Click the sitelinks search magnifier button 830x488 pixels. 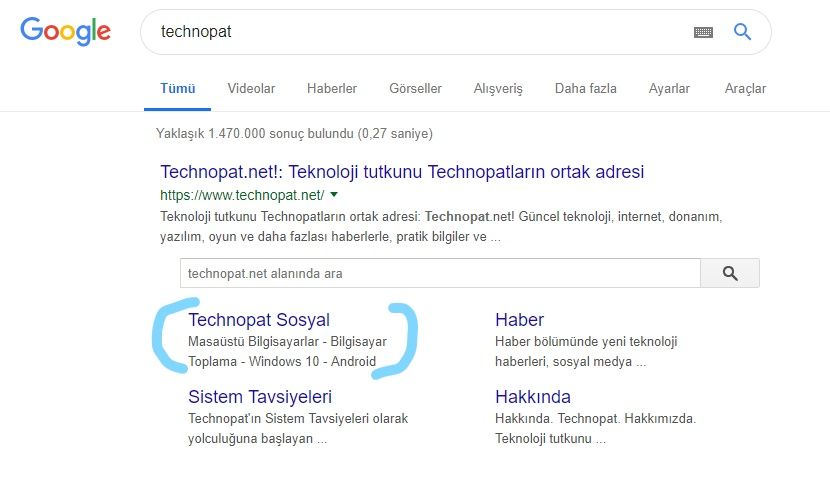tap(729, 273)
